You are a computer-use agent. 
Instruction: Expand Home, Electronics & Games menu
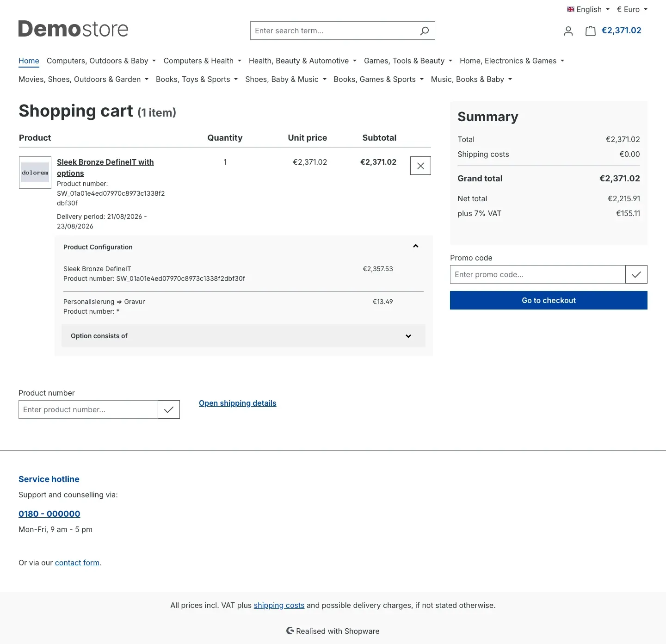512,61
